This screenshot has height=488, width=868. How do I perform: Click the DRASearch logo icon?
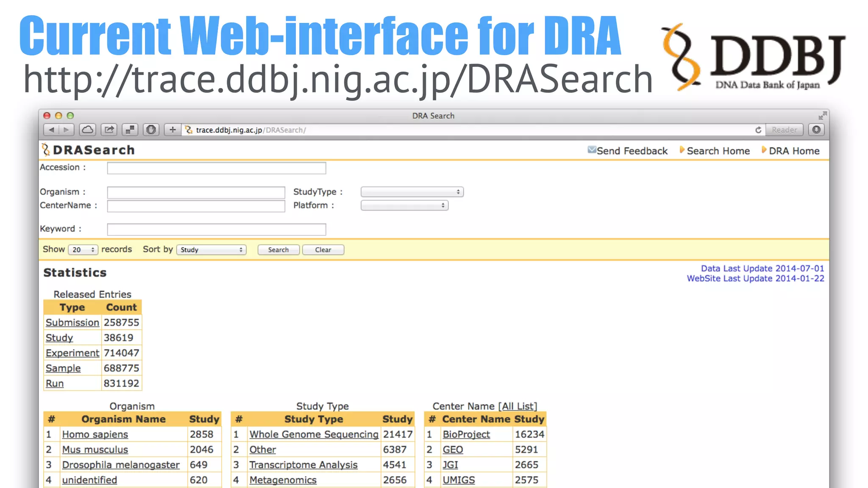click(46, 150)
